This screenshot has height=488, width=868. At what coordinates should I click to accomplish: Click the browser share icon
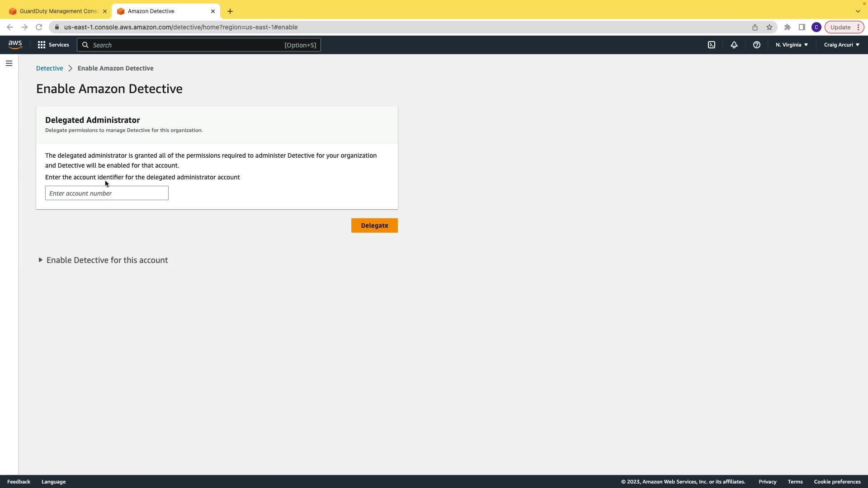755,27
